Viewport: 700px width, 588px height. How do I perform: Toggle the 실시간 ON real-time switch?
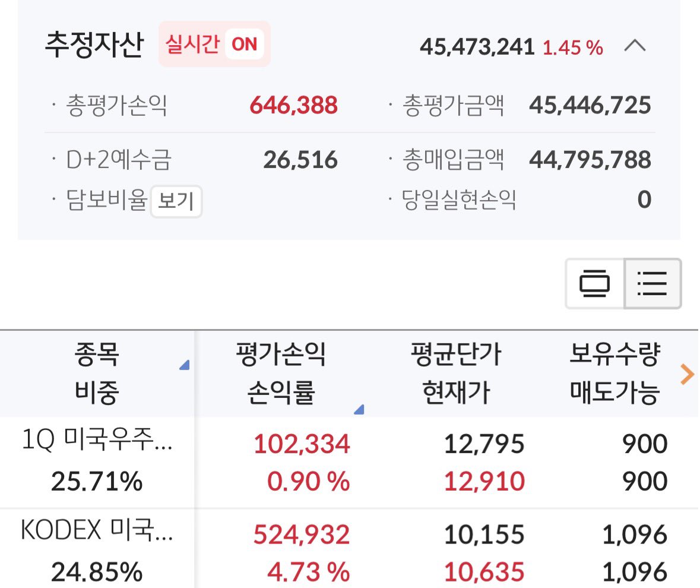[214, 44]
